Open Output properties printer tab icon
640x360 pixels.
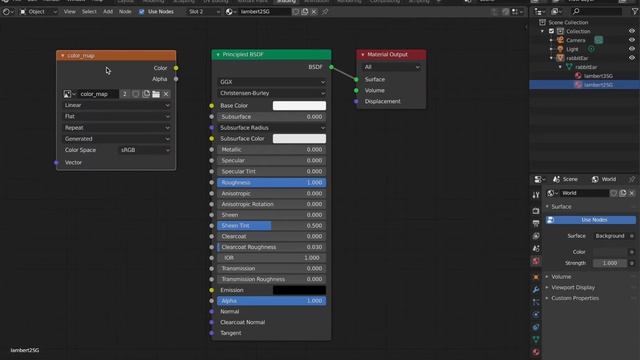[536, 223]
